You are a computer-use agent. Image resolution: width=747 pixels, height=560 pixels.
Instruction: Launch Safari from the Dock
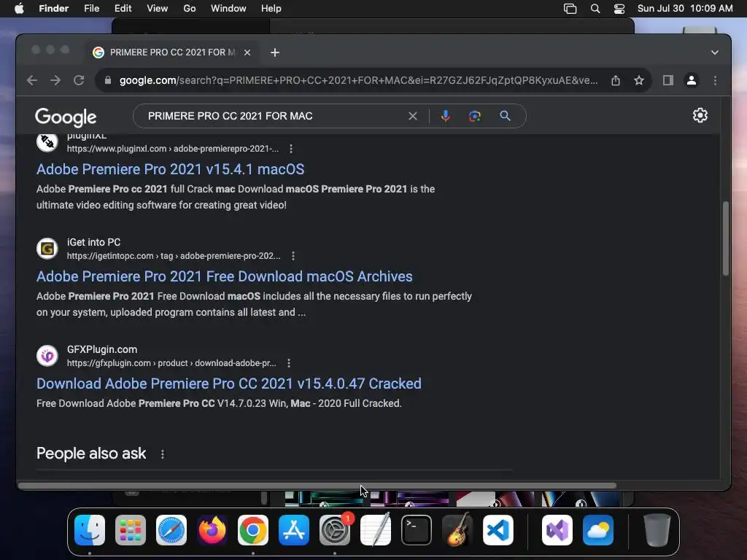point(171,530)
